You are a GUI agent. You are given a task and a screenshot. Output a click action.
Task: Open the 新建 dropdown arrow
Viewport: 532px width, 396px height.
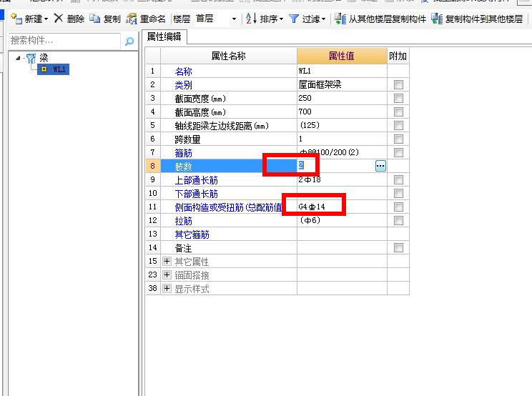click(x=46, y=19)
